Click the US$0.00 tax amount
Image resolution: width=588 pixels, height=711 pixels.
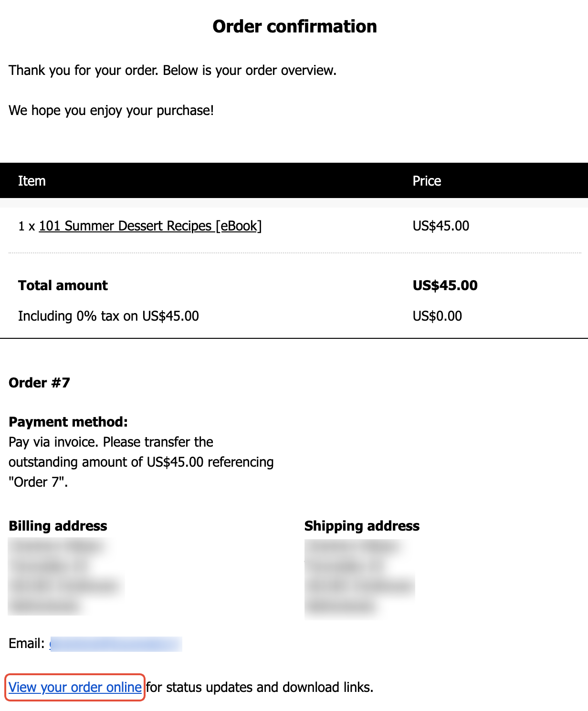point(437,316)
